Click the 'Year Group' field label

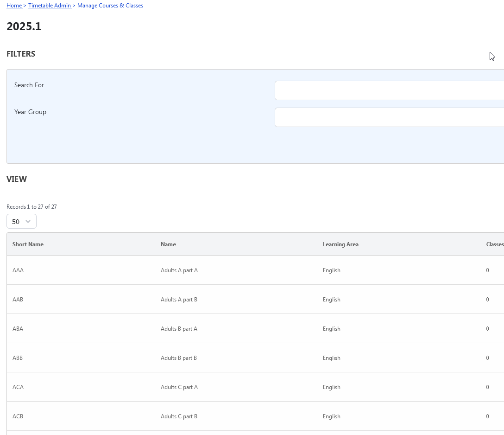30,112
